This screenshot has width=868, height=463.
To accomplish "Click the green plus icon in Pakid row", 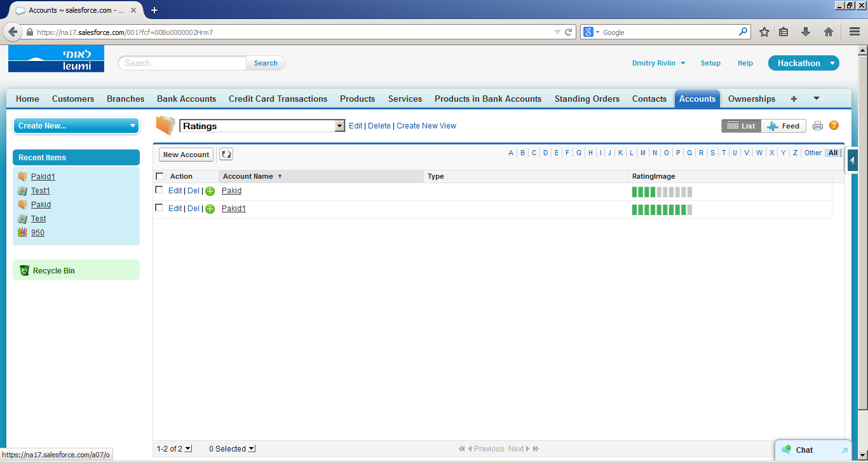I will (x=210, y=191).
